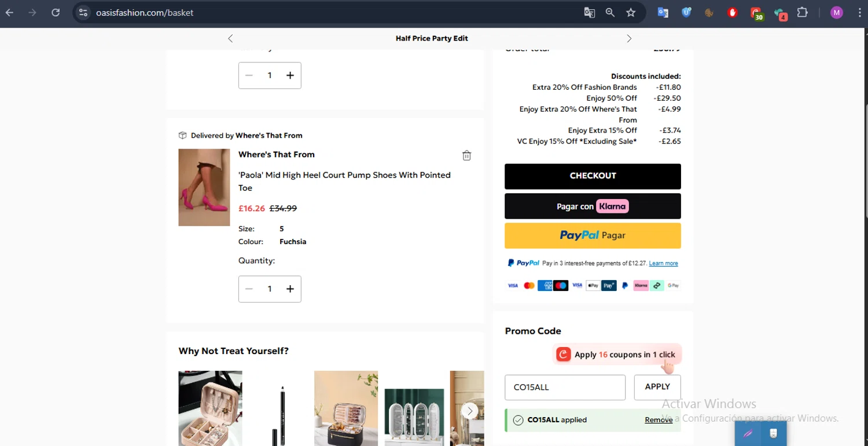The height and width of the screenshot is (446, 868).
Task: Advance the Why Not Treat Yourself carousel
Action: point(470,411)
